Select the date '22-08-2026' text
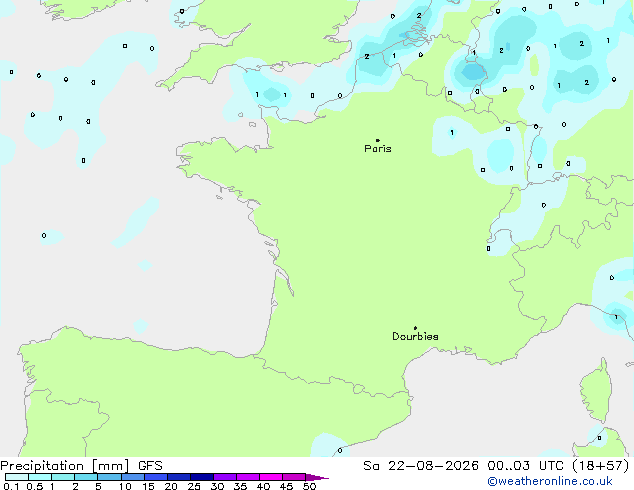 tap(433, 466)
